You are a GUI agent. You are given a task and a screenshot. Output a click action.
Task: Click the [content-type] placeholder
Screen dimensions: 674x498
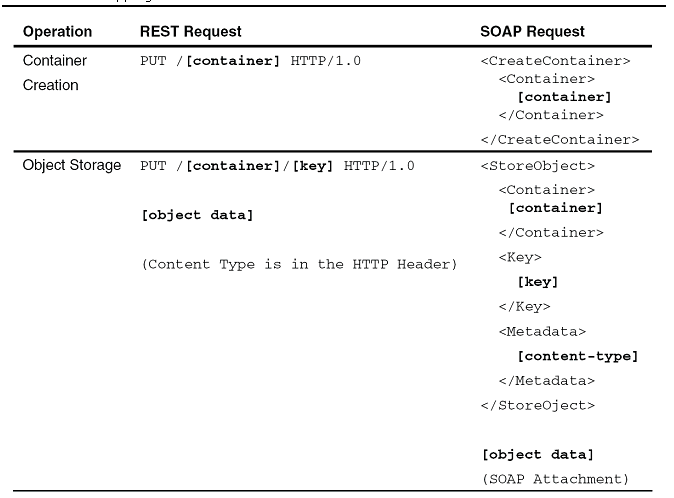coord(578,356)
